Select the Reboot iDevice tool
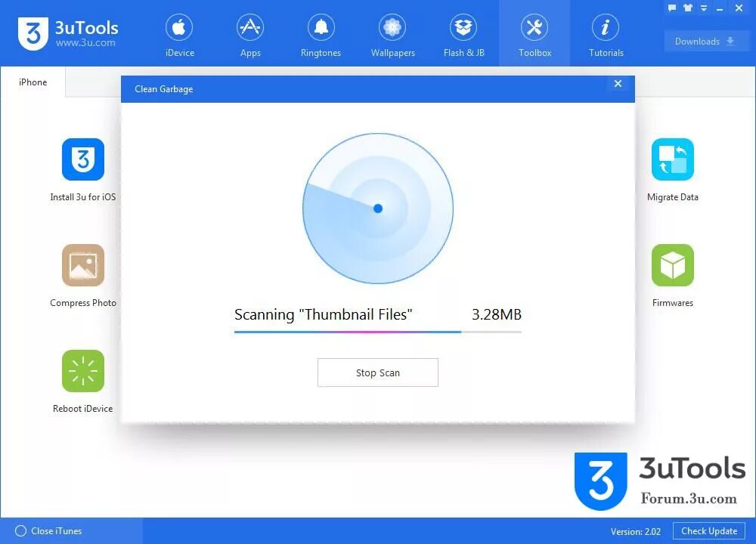 coord(83,382)
